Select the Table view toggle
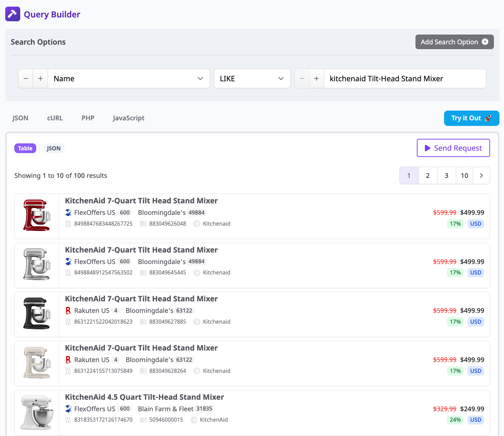The height and width of the screenshot is (436, 504). click(x=25, y=148)
